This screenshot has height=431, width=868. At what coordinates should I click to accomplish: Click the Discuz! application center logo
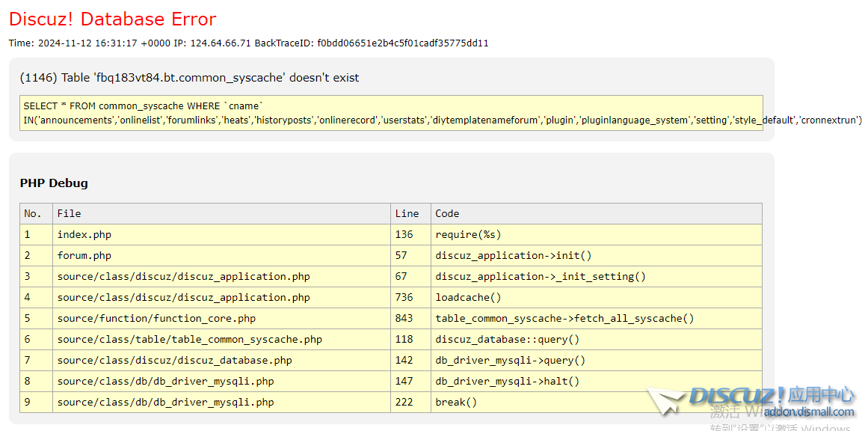[748, 397]
